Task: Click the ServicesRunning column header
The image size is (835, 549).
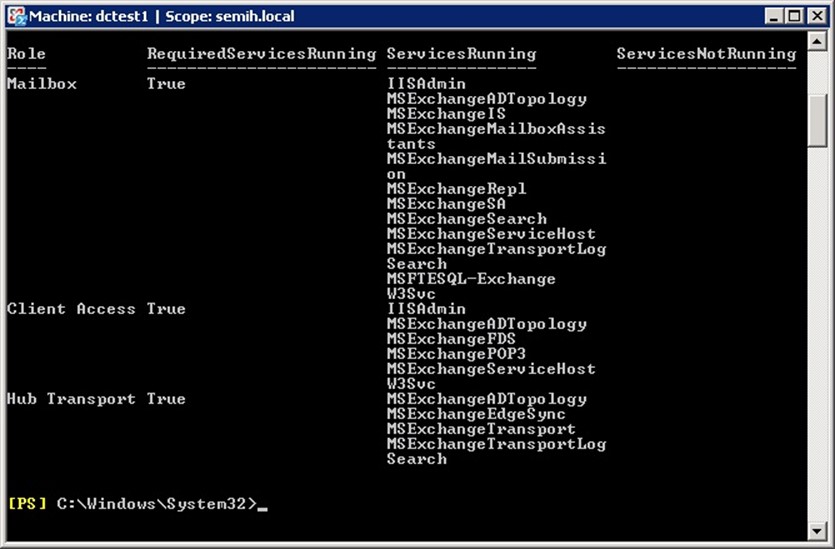Action: (461, 54)
